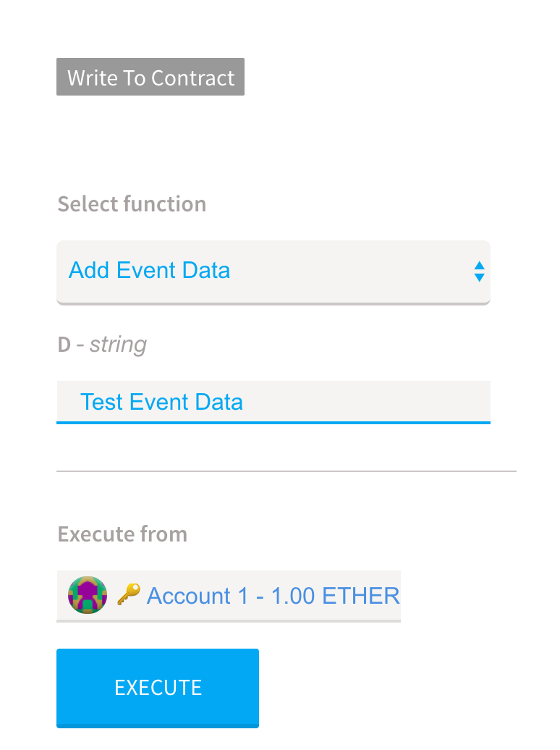Click the EXECUTE button
Image resolution: width=560 pixels, height=750 pixels.
coord(158,688)
